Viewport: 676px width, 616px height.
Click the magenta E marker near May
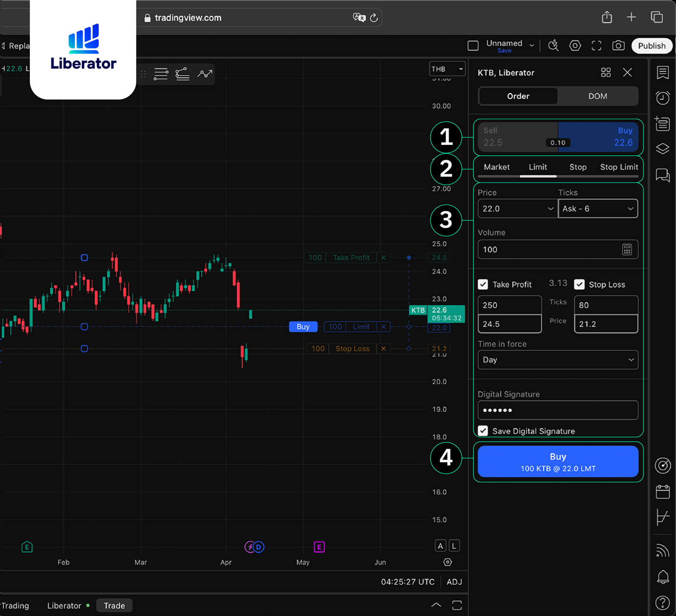click(x=319, y=547)
